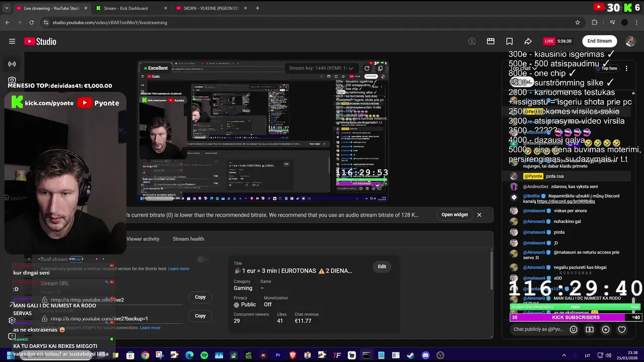Copy the backup stream URL

click(x=200, y=316)
